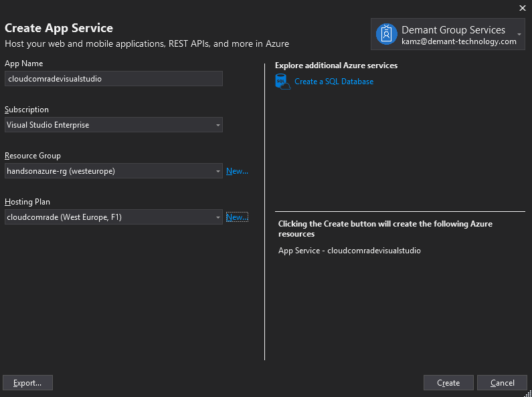Image resolution: width=532 pixels, height=397 pixels.
Task: Click the SQL Database icon
Action: [x=283, y=82]
